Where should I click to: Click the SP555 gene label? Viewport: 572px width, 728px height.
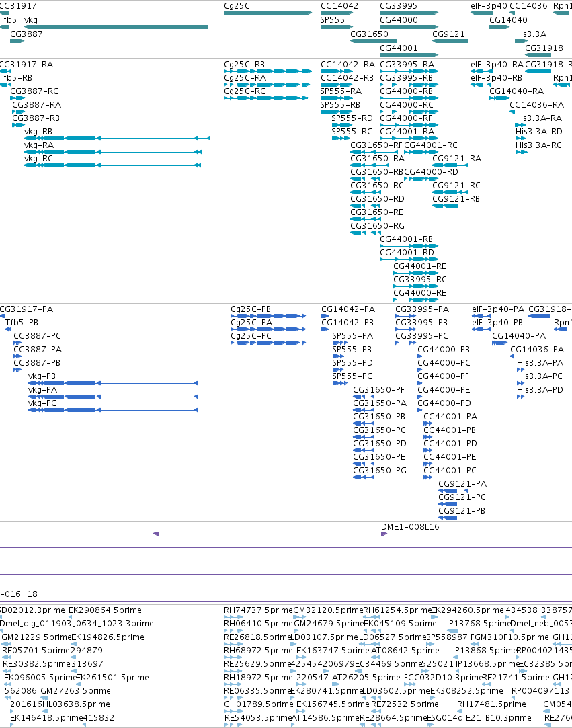(333, 20)
